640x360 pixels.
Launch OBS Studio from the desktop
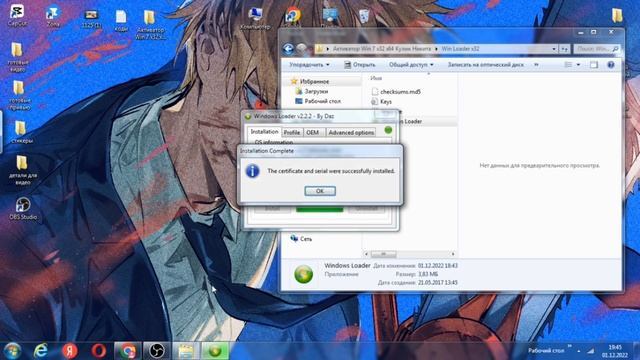pyautogui.click(x=23, y=209)
